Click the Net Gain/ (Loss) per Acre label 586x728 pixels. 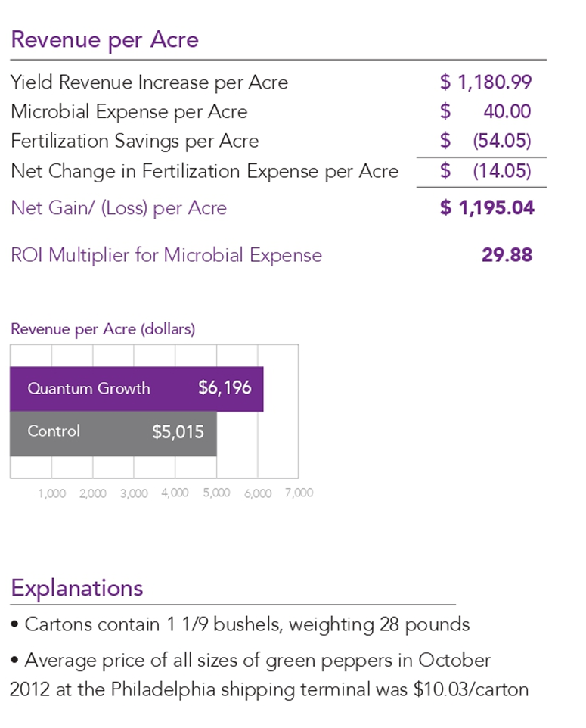click(x=119, y=208)
